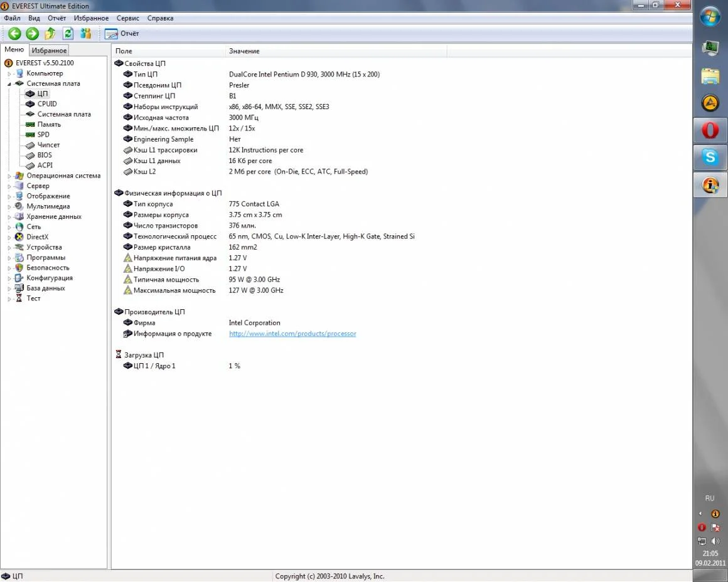Viewport: 728px width, 582px height.
Task: Click the RU language indicator
Action: coord(709,499)
